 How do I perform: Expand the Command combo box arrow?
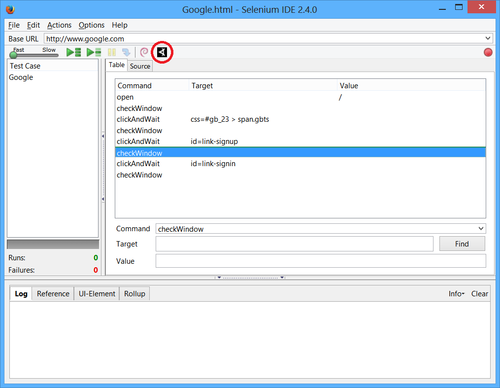tap(481, 229)
